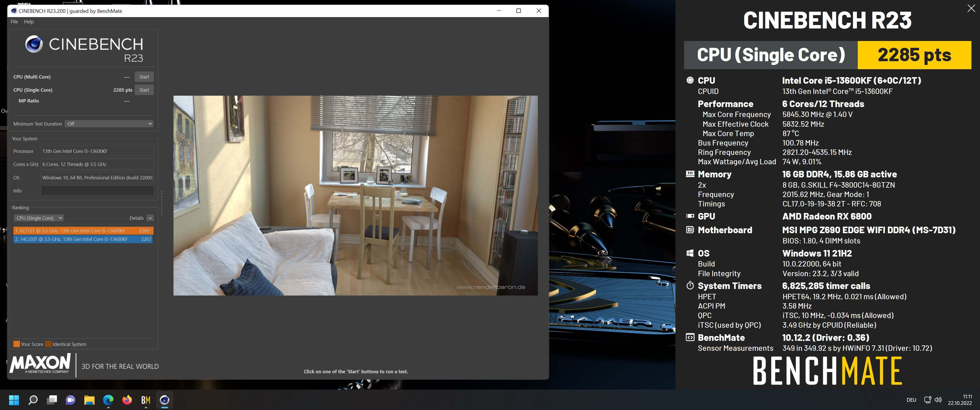Close the Cinebench window
Viewport: 980px width, 410px height.
(539, 11)
